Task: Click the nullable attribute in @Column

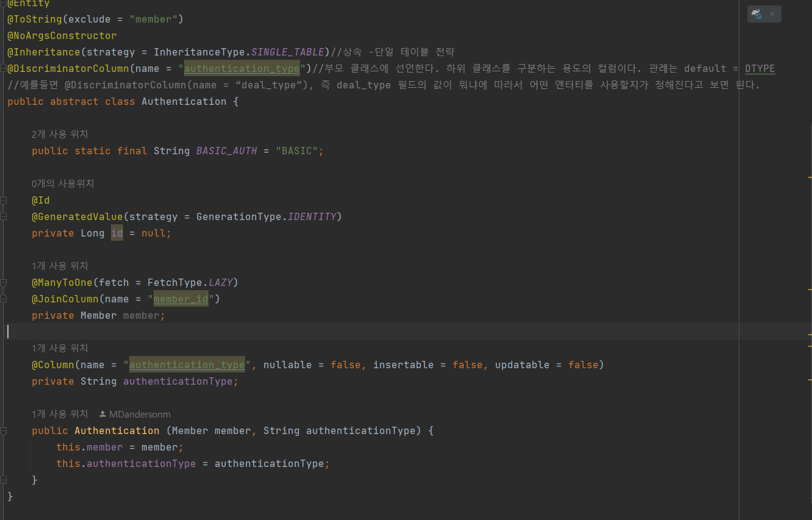Action: tap(288, 365)
